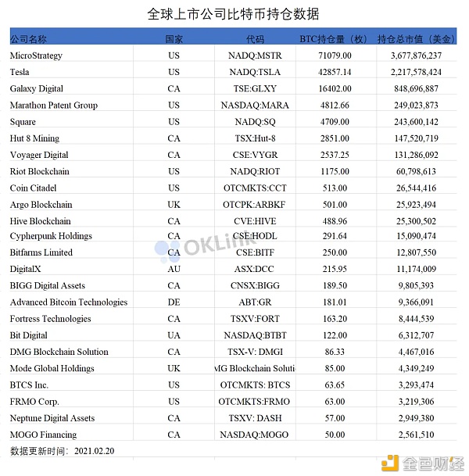Click the Riot Blockchain cell
The image size is (469, 476).
coord(39,171)
